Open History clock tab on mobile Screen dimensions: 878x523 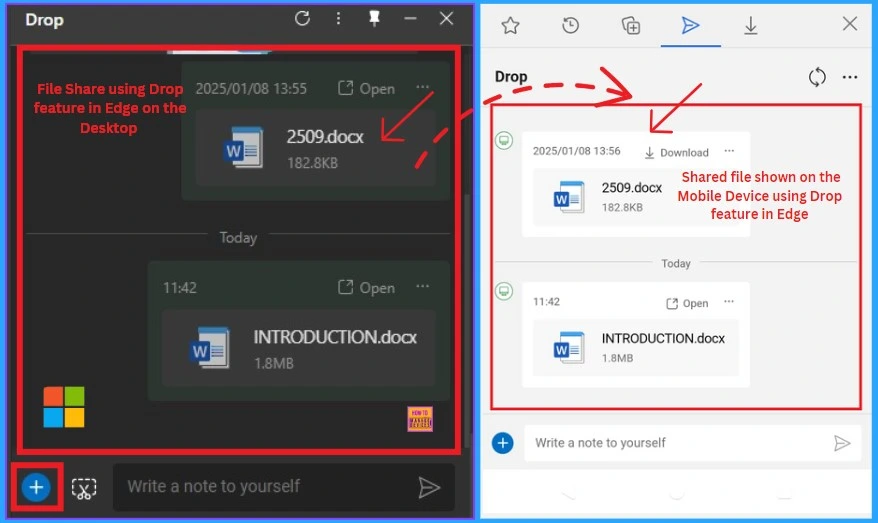tap(571, 25)
